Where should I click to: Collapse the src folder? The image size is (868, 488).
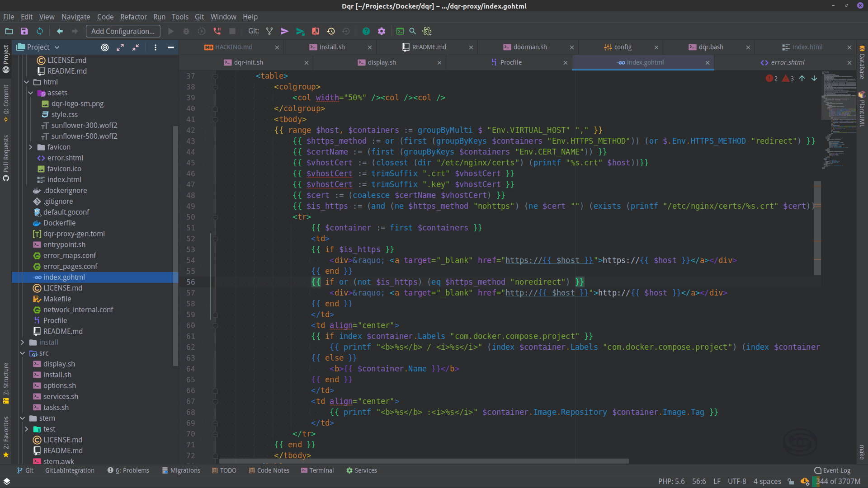pos(23,353)
